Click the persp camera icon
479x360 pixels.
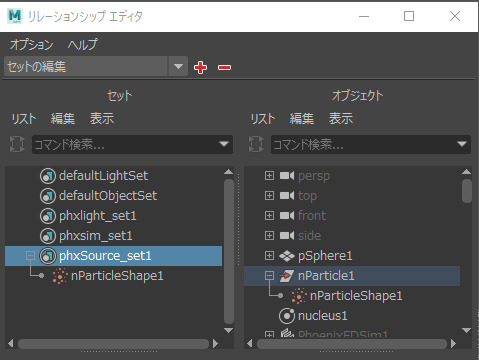point(287,176)
